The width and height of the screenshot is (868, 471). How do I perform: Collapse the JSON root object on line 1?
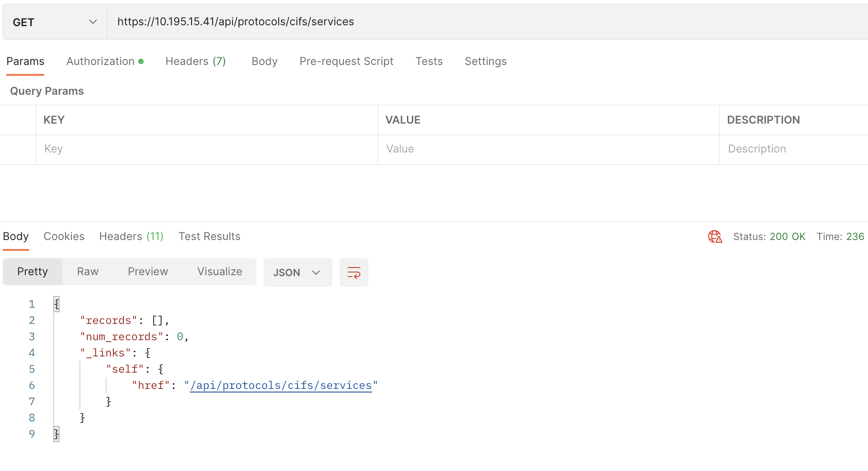(x=57, y=304)
